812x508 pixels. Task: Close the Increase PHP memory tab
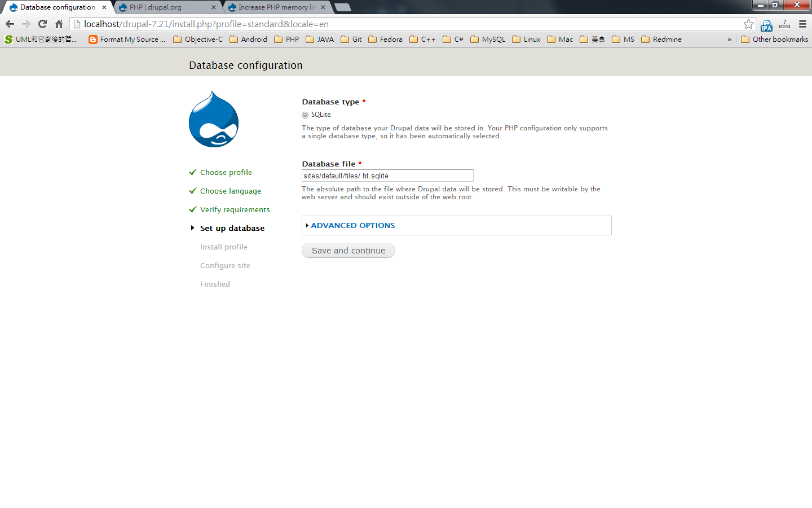point(323,7)
